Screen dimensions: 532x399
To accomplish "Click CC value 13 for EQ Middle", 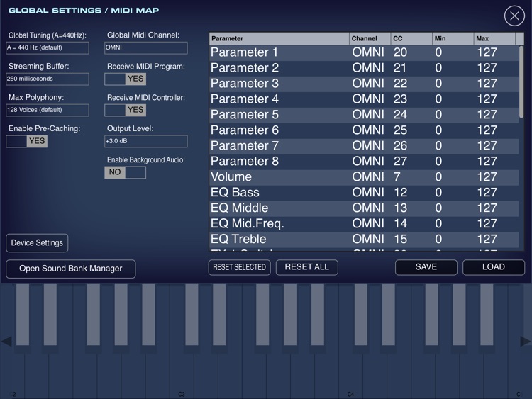I will 400,208.
